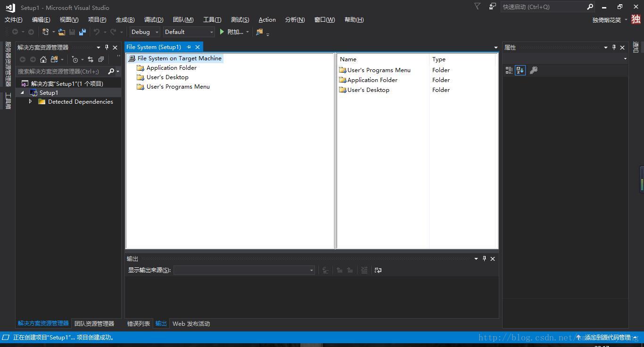Open the 生成(B) menu
Image resolution: width=644 pixels, height=347 pixels.
(125, 20)
